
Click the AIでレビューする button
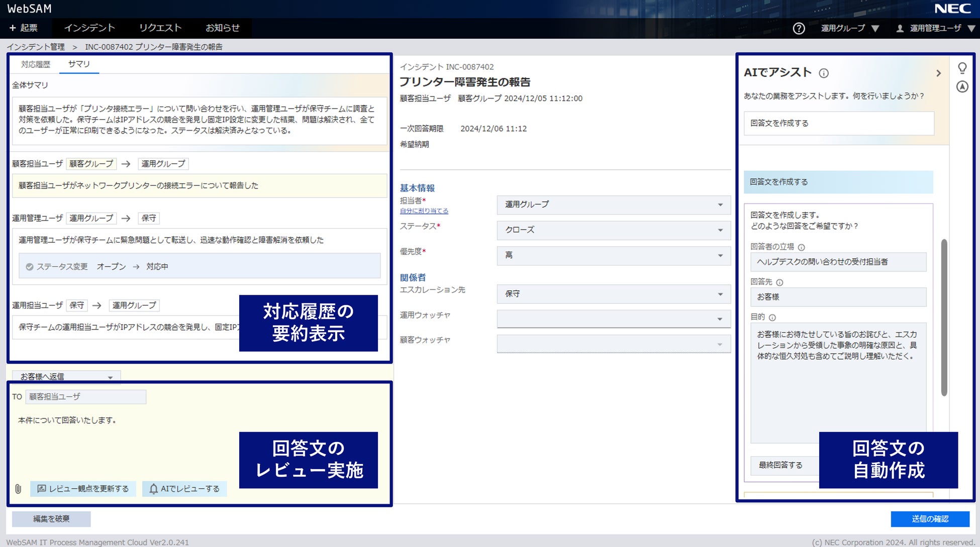pyautogui.click(x=184, y=489)
